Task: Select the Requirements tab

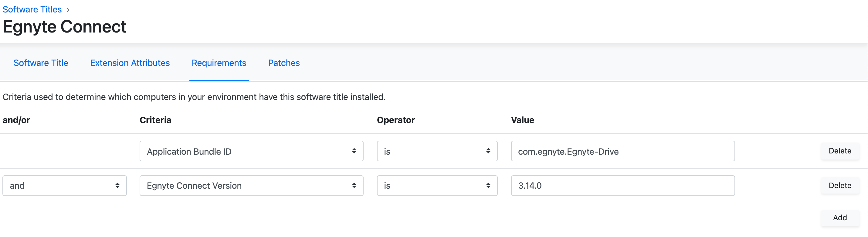Action: pyautogui.click(x=219, y=63)
